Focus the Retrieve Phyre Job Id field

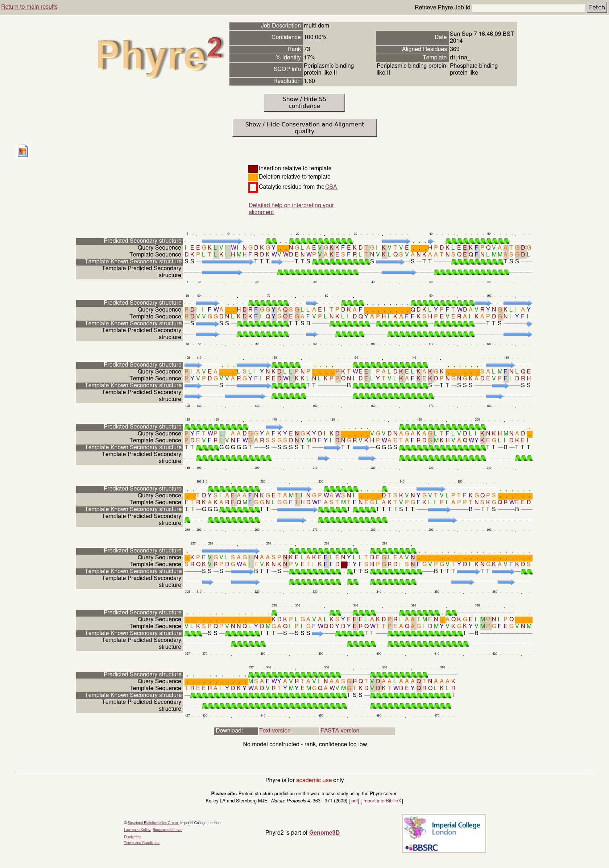529,8
